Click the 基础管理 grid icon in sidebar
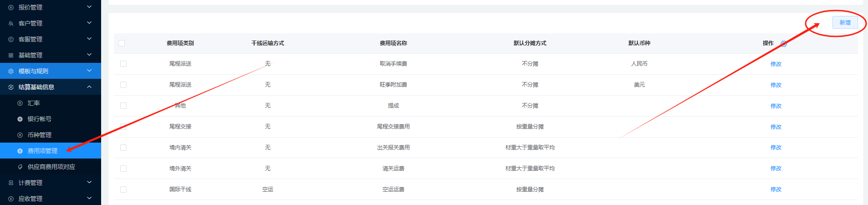868x205 pixels. (11, 56)
